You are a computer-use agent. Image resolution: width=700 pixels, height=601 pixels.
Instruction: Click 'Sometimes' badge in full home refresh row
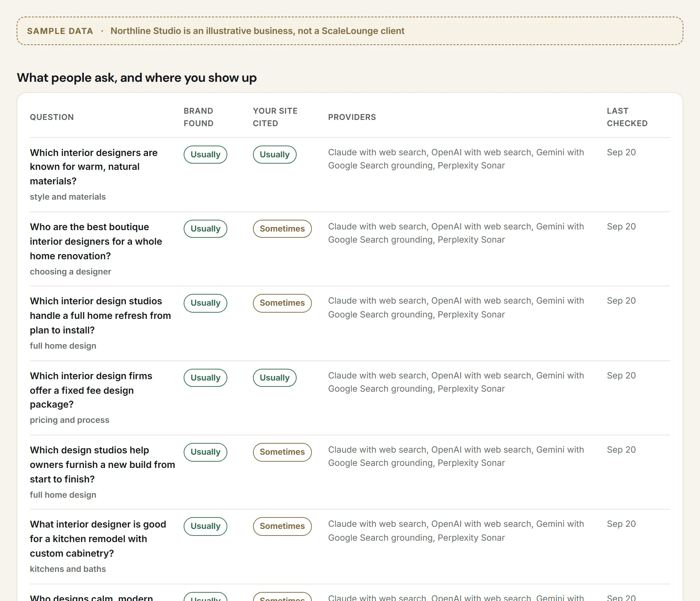pos(282,303)
